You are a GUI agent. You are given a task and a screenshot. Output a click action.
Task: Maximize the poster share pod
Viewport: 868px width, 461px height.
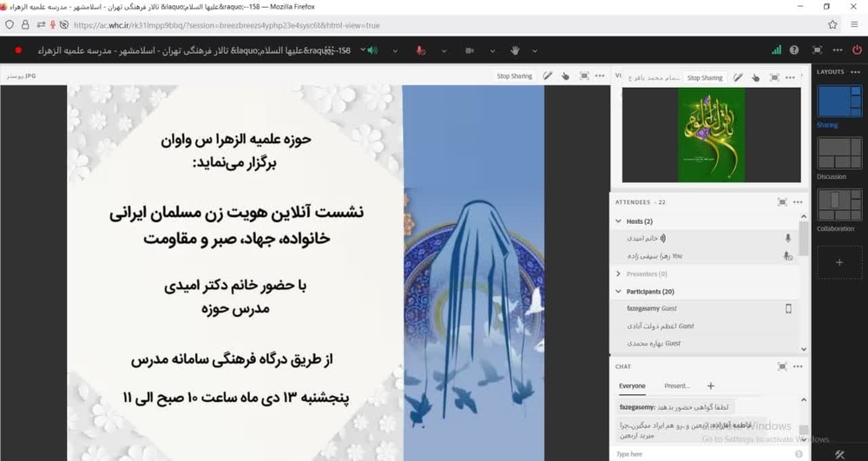584,76
